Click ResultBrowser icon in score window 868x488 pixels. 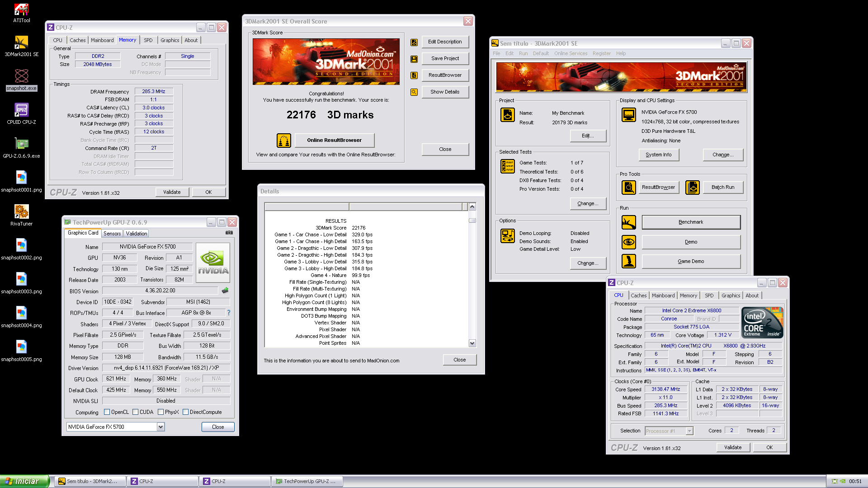(414, 75)
